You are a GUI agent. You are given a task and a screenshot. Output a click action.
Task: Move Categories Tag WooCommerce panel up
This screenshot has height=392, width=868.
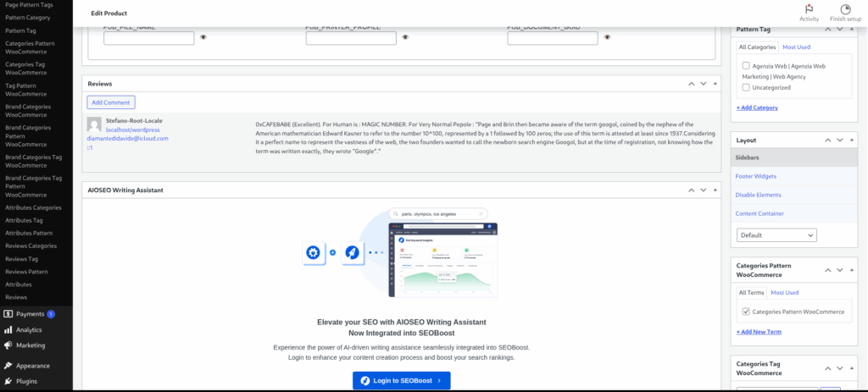[827, 369]
